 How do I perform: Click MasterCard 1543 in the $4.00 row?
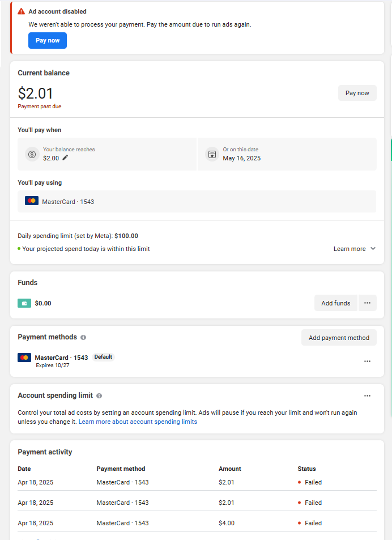[x=122, y=523]
